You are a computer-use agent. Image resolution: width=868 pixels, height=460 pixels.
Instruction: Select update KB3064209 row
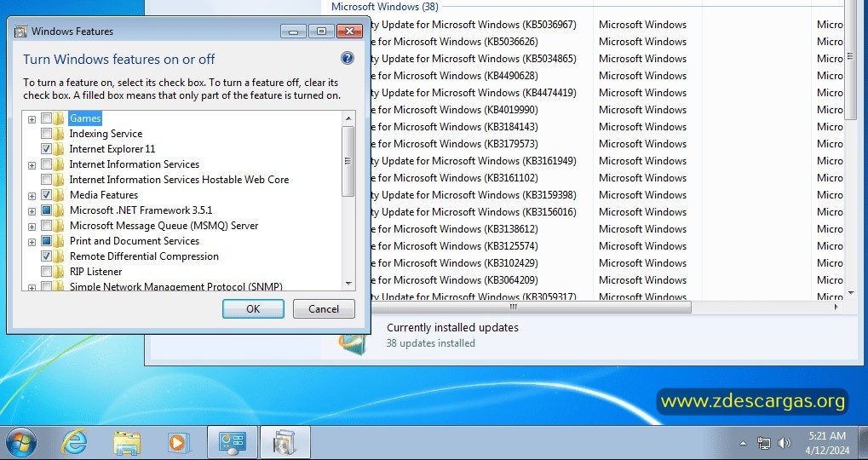[606, 280]
